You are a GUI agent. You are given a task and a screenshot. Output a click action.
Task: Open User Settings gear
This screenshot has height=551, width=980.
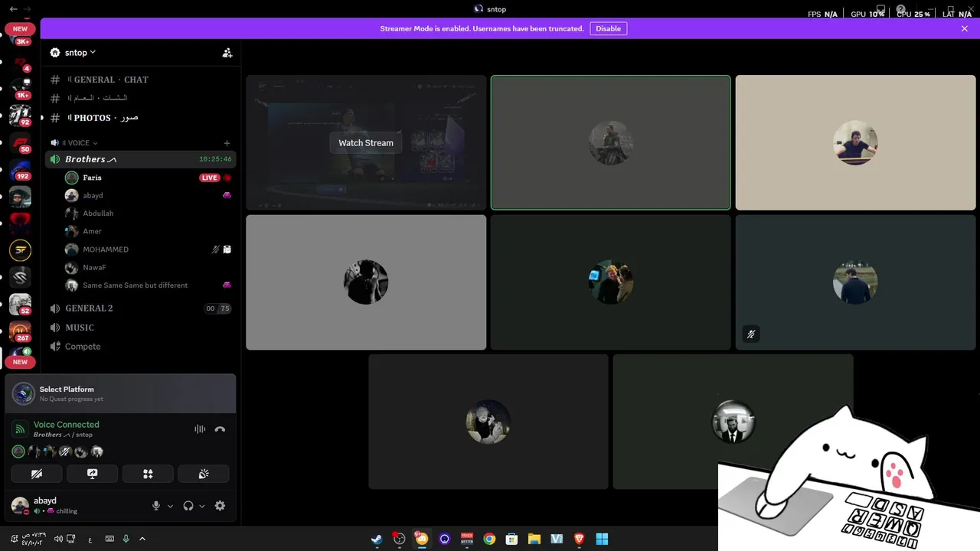tap(220, 506)
